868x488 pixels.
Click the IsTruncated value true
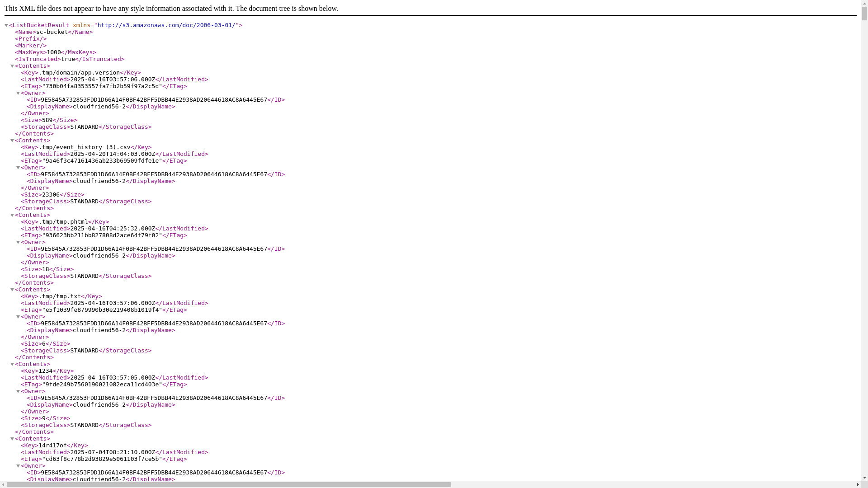[68, 59]
